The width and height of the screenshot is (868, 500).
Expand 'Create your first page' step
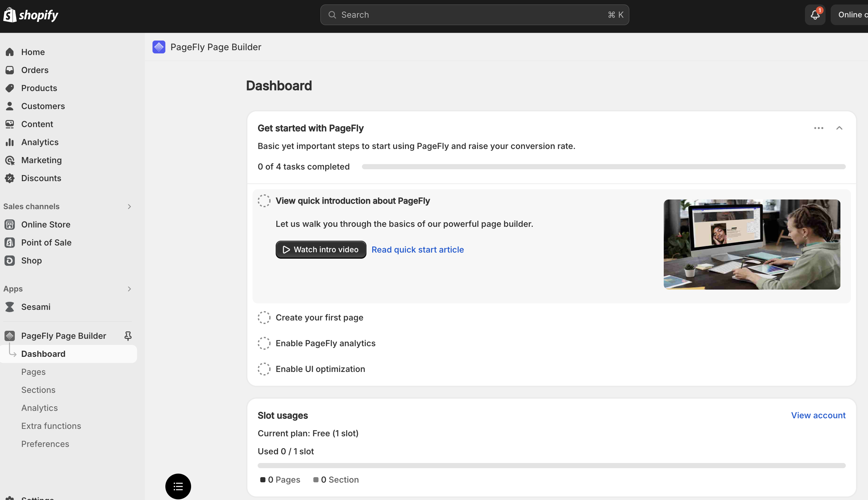click(319, 318)
